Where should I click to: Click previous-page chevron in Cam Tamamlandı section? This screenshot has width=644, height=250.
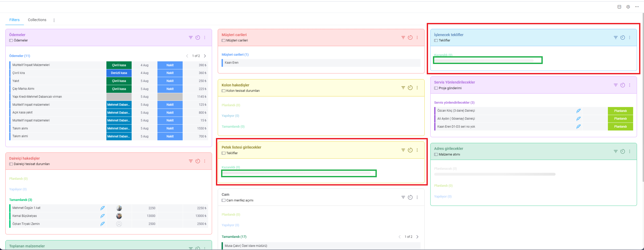pos(400,237)
